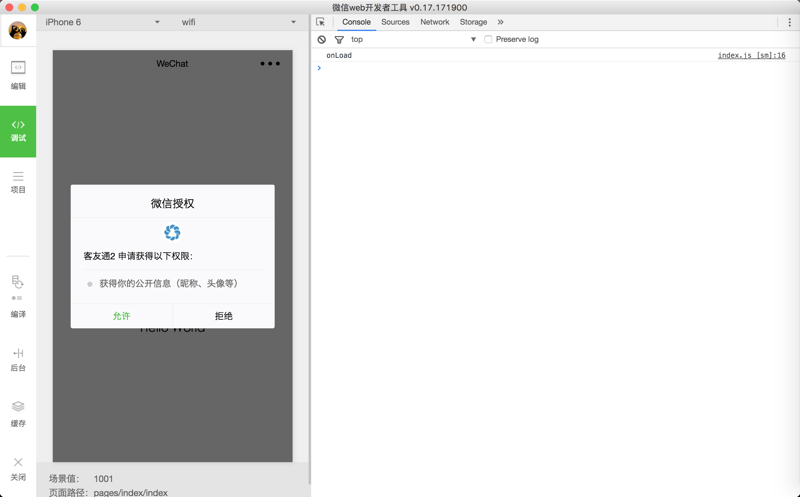Image resolution: width=800 pixels, height=497 pixels.
Task: Open the DevTools three-dot settings menu
Action: [x=789, y=22]
